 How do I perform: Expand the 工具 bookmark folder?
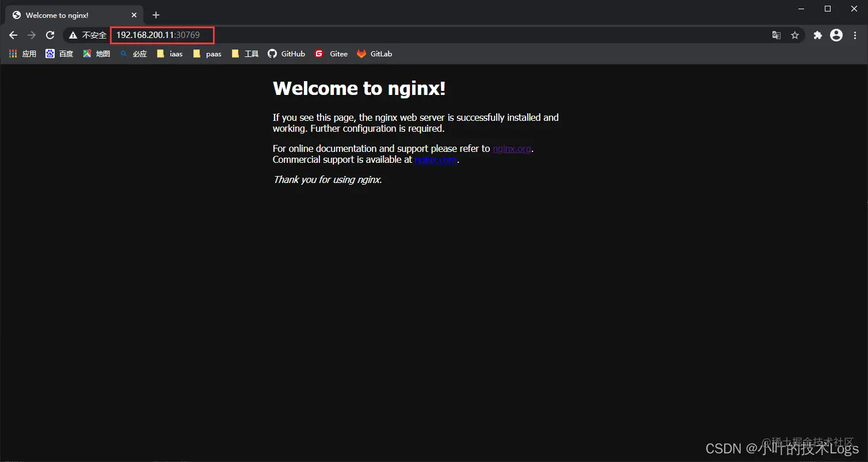coord(245,54)
